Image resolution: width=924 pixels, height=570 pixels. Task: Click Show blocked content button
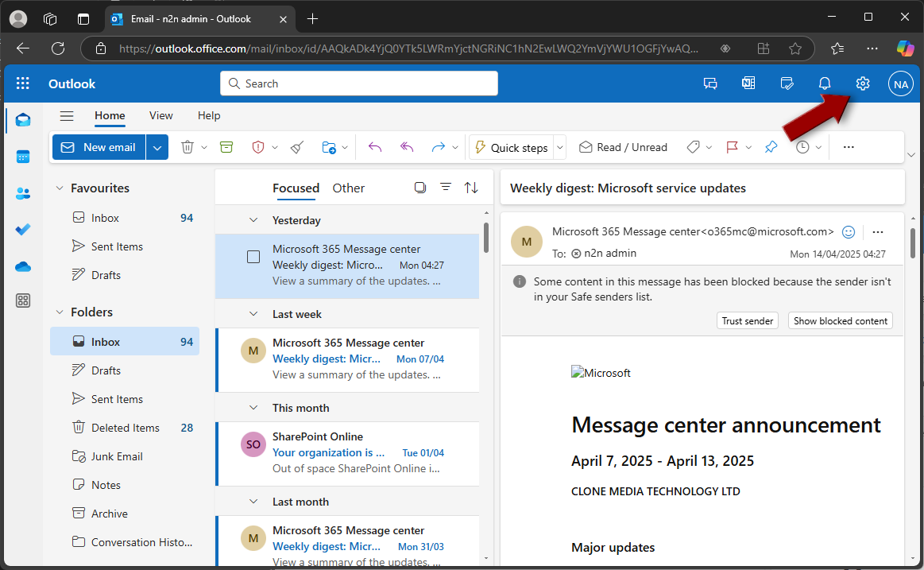coord(841,320)
